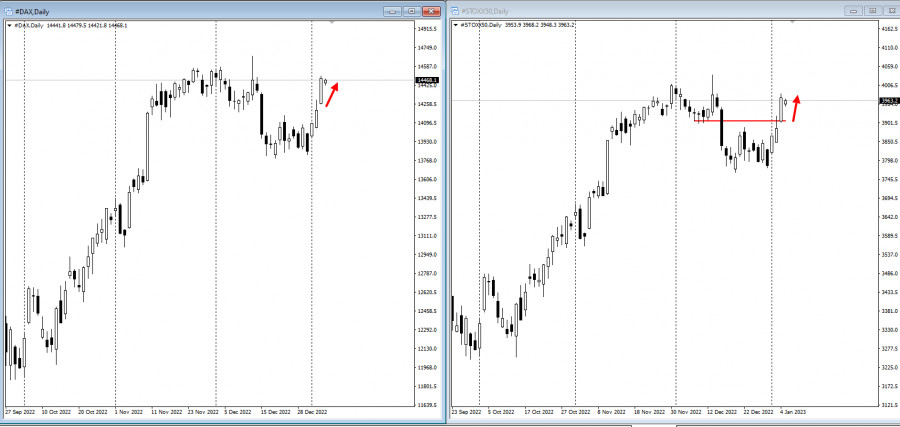This screenshot has height=427, width=900.
Task: Click 13930.0 on the DAX price scale
Action: [429, 142]
